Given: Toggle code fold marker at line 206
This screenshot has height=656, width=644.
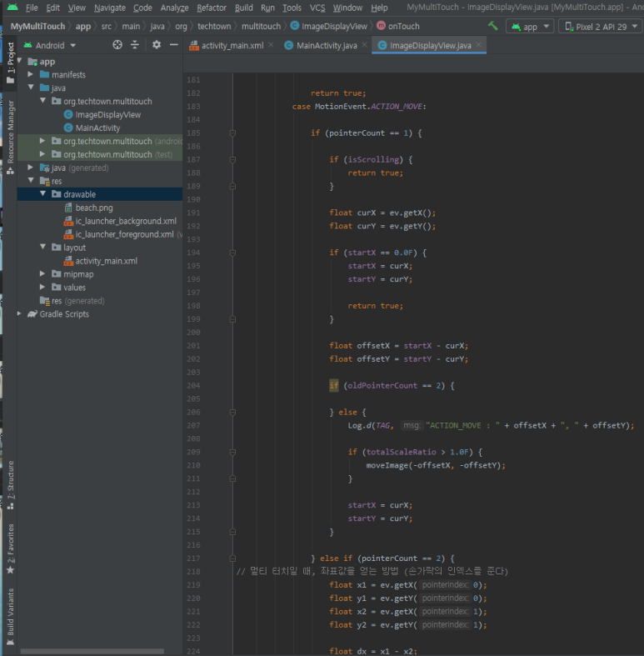Looking at the screenshot, I should coord(232,412).
